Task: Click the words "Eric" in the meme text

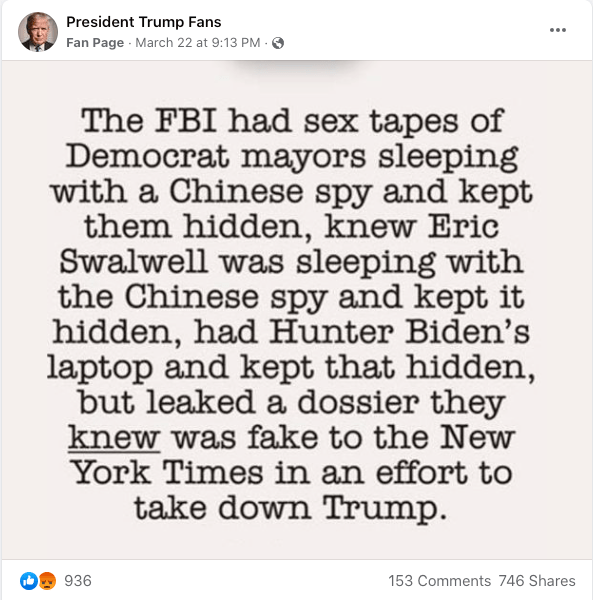Action: point(463,227)
